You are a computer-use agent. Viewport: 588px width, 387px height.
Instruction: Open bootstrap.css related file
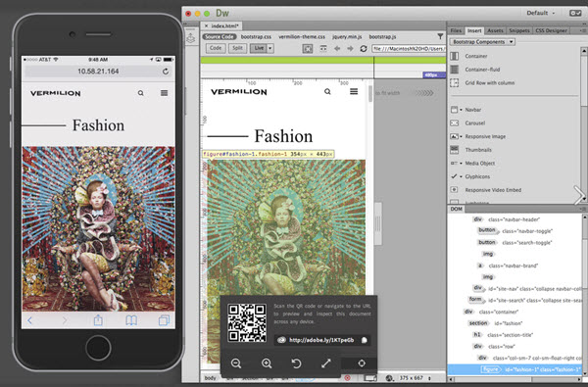click(256, 37)
